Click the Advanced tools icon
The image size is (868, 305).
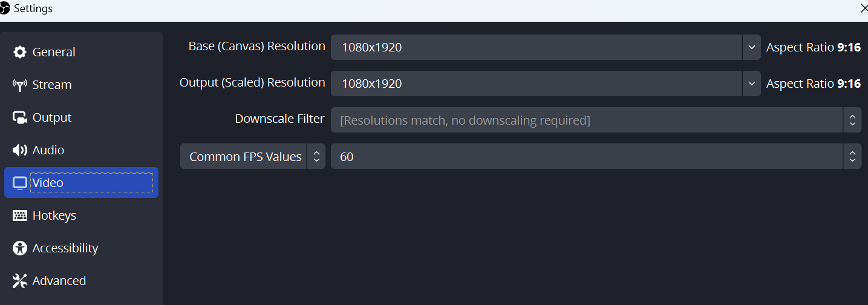pyautogui.click(x=20, y=281)
